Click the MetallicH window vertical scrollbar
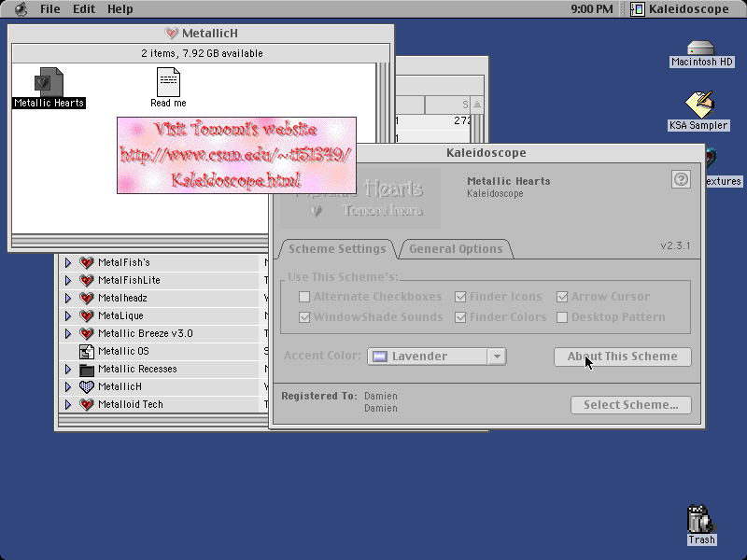This screenshot has width=747, height=560. click(x=383, y=103)
